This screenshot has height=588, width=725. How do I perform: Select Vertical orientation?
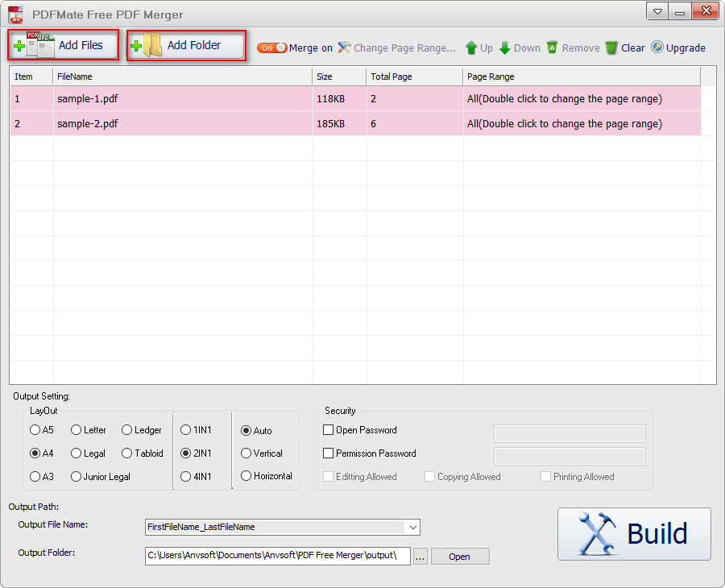(246, 453)
